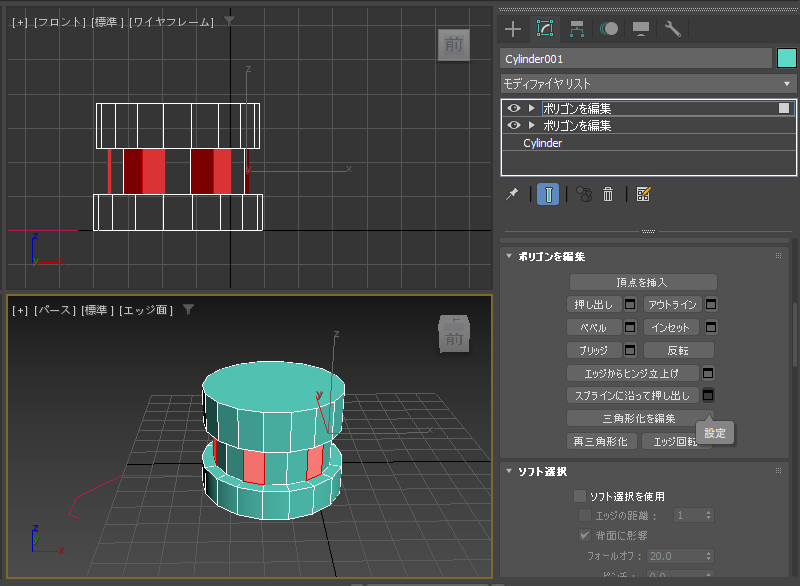The image size is (800, 586).
Task: Click the 反転 button
Action: (679, 350)
